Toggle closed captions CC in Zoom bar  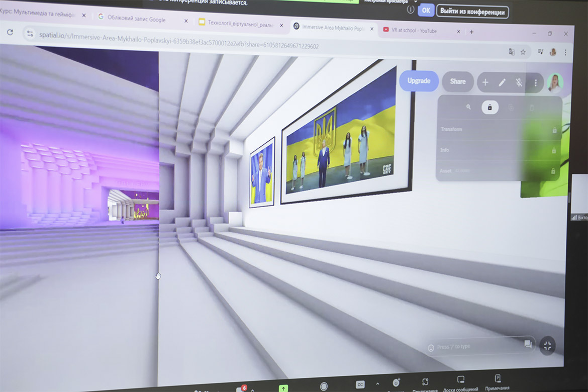coord(360,384)
